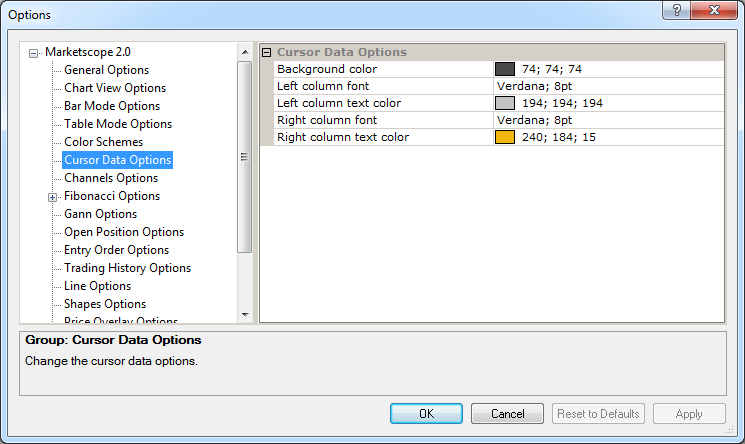This screenshot has height=444, width=745.
Task: Select Marketscope 2.0 root node
Action: pyautogui.click(x=88, y=52)
